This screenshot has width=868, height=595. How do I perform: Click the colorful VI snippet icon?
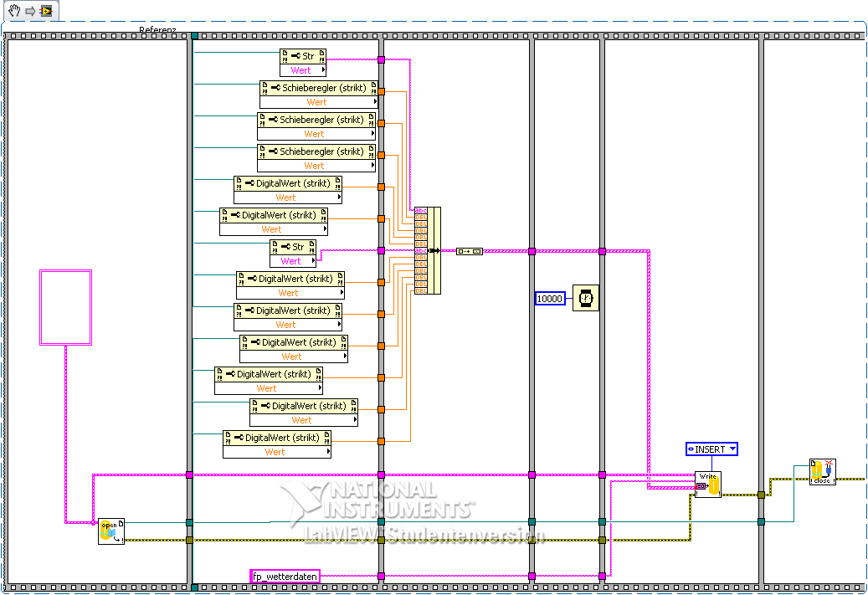click(47, 11)
